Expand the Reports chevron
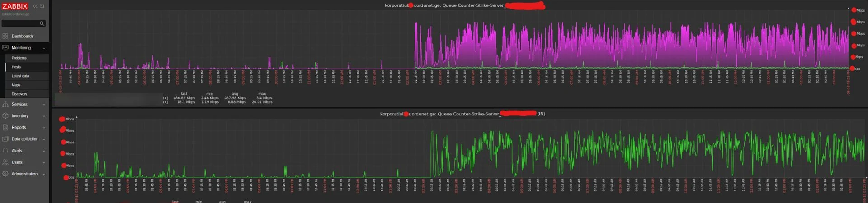Viewport: 868px width, 203px height. pyautogui.click(x=44, y=128)
